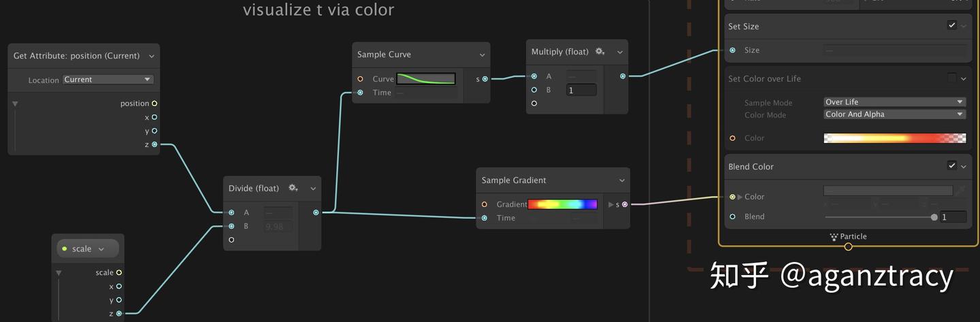Open the Location dropdown set to Current
Screen dimensions: 980x322
(108, 80)
